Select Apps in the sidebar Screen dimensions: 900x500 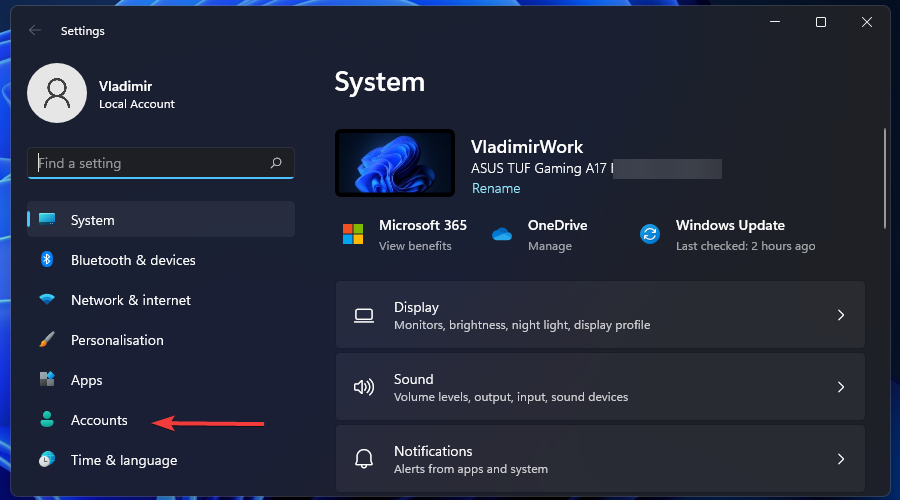pyautogui.click(x=161, y=380)
